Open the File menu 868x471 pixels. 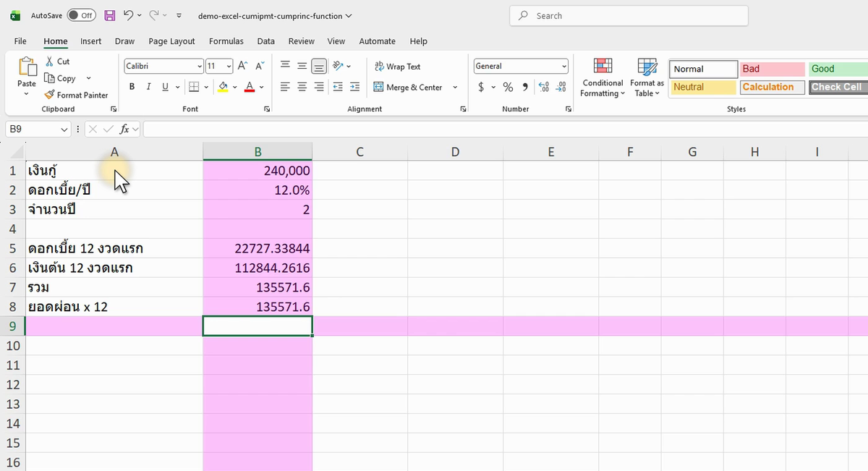[x=20, y=41]
